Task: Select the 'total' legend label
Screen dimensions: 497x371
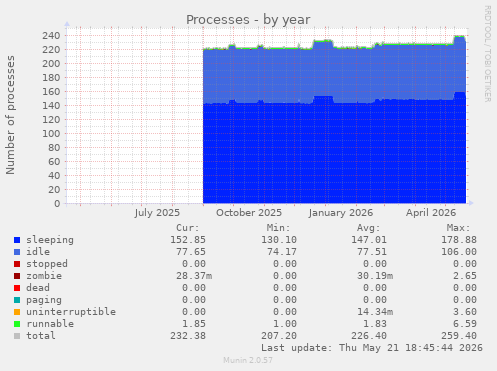Action: [41, 336]
